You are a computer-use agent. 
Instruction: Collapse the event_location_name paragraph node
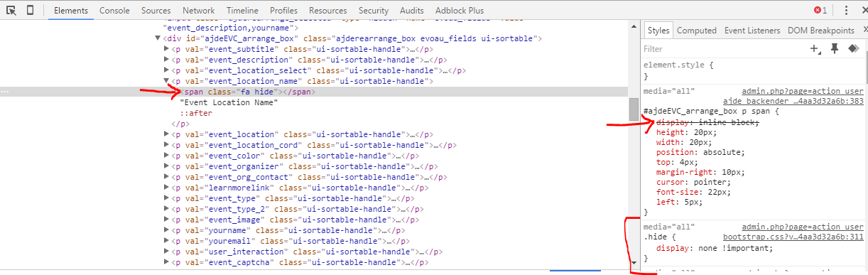(x=167, y=81)
